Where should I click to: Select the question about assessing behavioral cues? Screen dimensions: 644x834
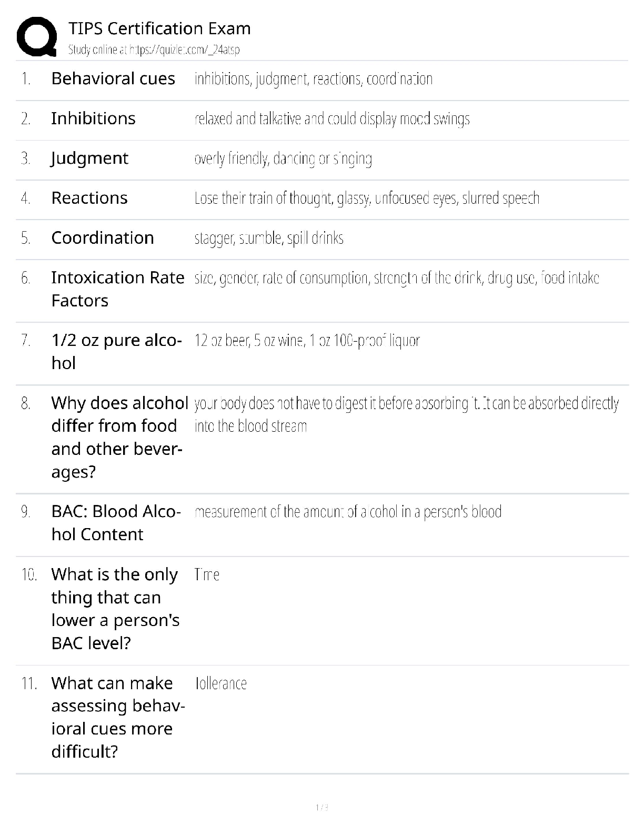[118, 717]
